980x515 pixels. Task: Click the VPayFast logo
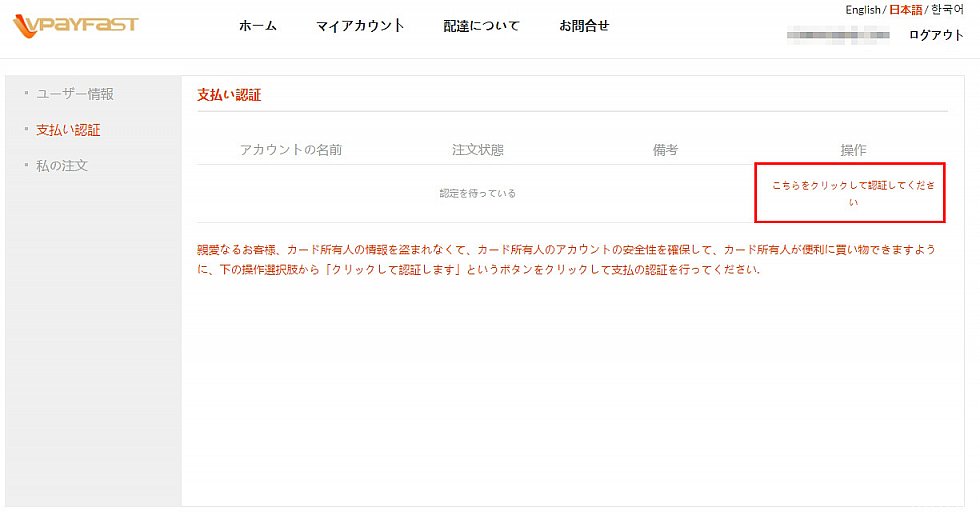[76, 26]
